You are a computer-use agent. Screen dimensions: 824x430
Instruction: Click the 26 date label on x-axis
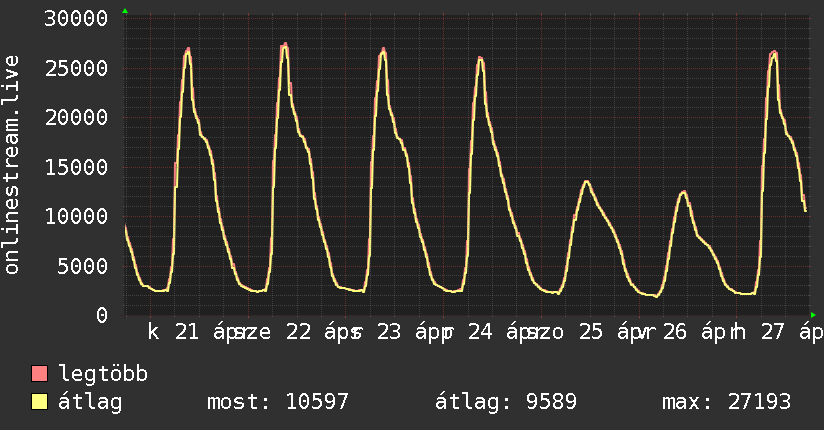pyautogui.click(x=675, y=332)
